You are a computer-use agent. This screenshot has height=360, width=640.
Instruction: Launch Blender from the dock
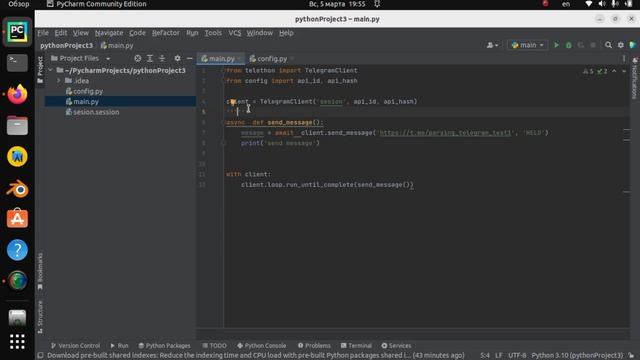coord(17,189)
